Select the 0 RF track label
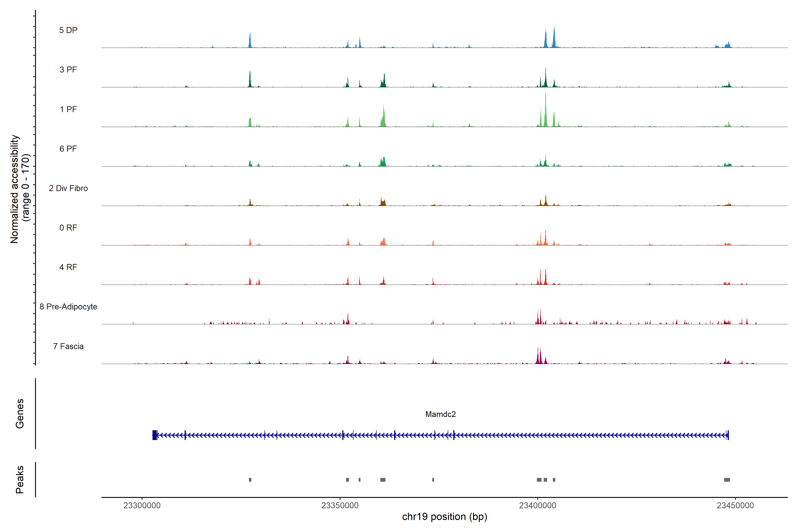The height and width of the screenshot is (532, 798). tap(68, 228)
